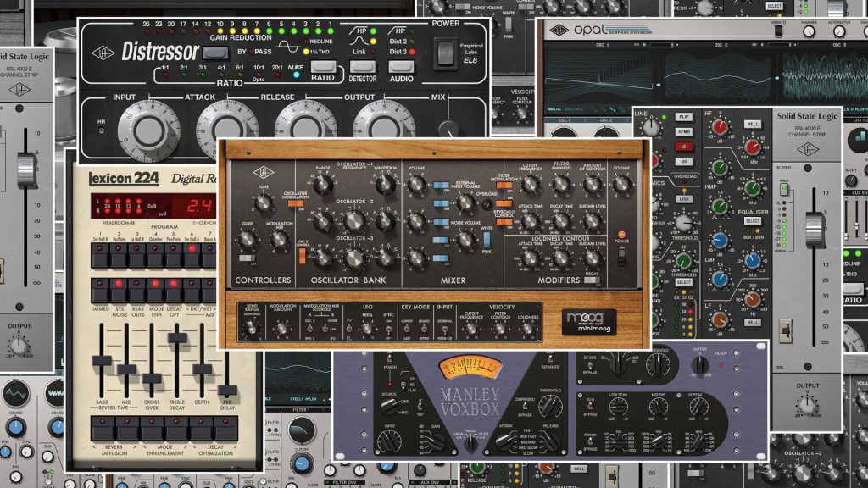Click the FILTER EMPHASIS knob

point(561,185)
